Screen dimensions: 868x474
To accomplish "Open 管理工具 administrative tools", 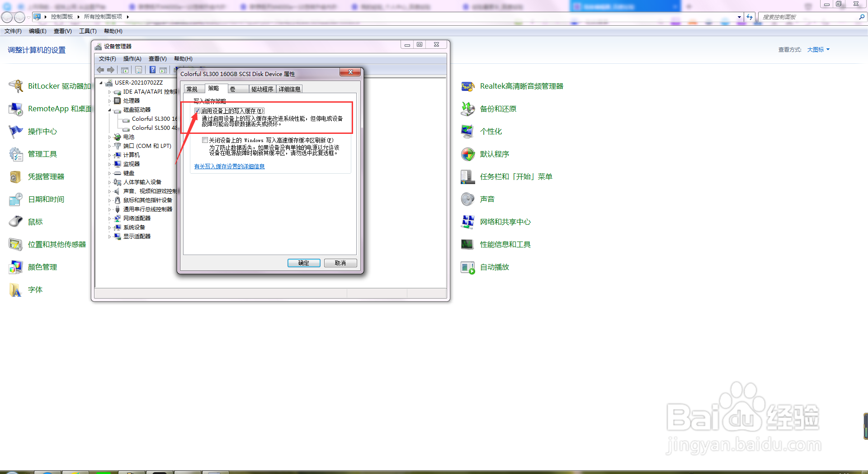I will pyautogui.click(x=33, y=154).
